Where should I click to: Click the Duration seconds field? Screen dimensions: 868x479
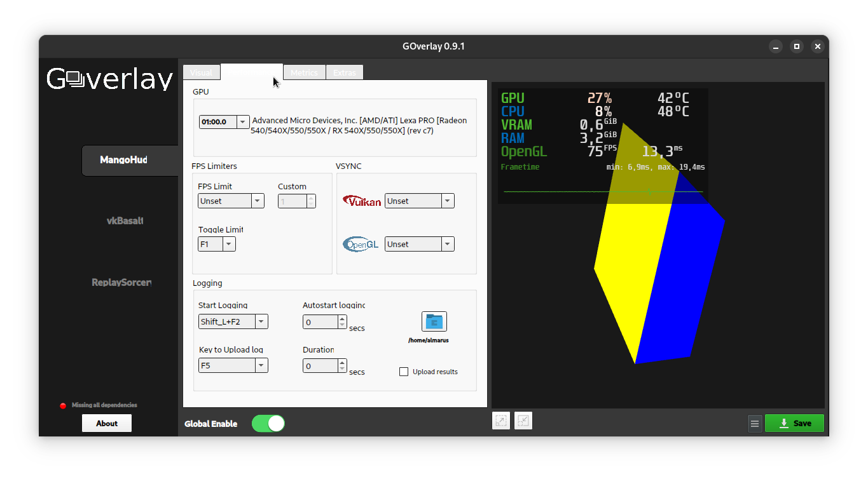[320, 366]
